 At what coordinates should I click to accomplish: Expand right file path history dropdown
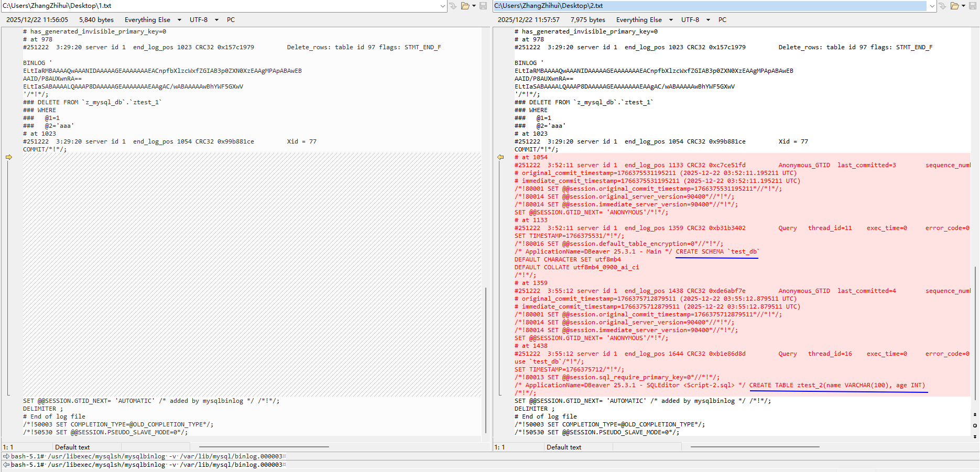(932, 6)
